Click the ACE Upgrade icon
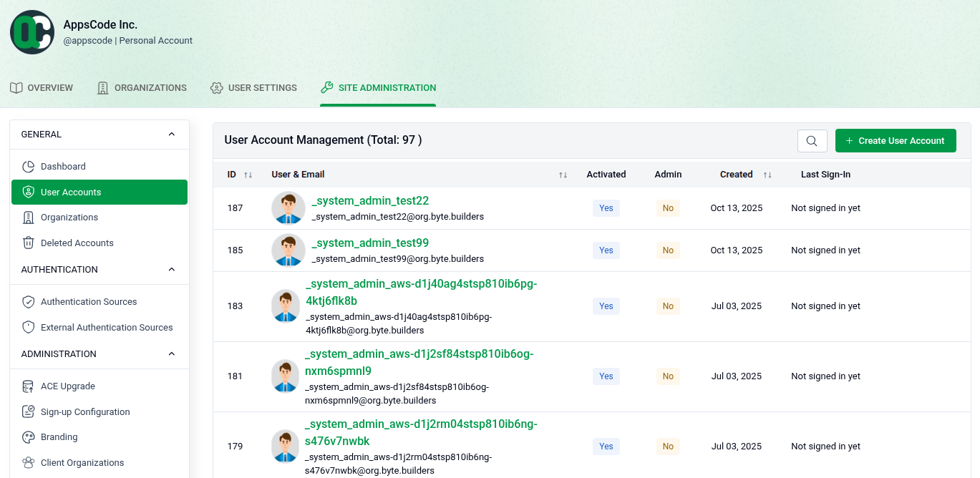The height and width of the screenshot is (478, 980). click(x=28, y=386)
